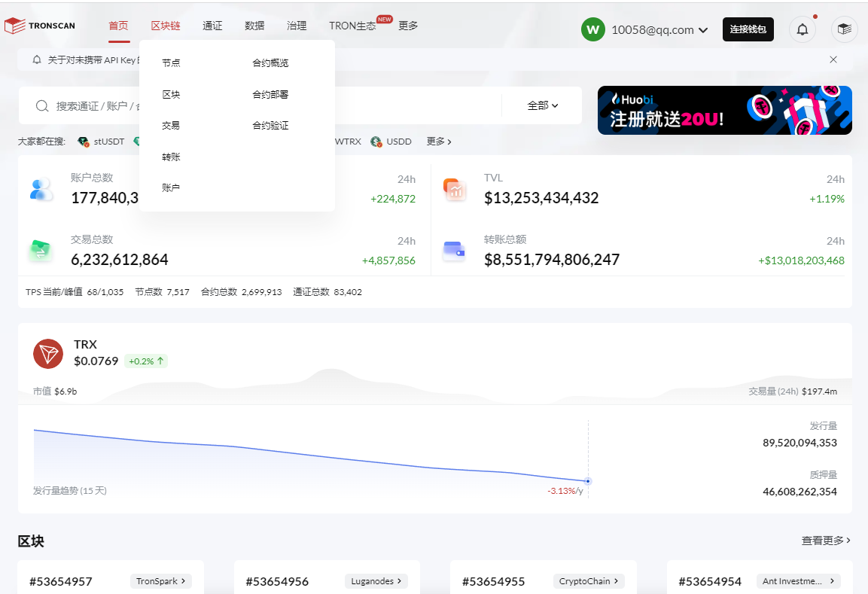Select 合约概览 from the dropdown menu
The image size is (868, 594).
pyautogui.click(x=271, y=63)
